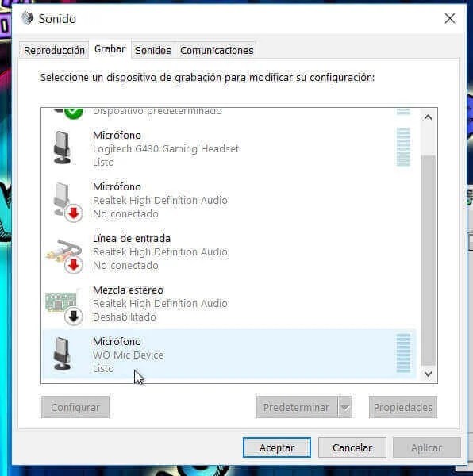Image resolution: width=473 pixels, height=476 pixels.
Task: Select the Línea de entrada entry
Action: [x=229, y=252]
